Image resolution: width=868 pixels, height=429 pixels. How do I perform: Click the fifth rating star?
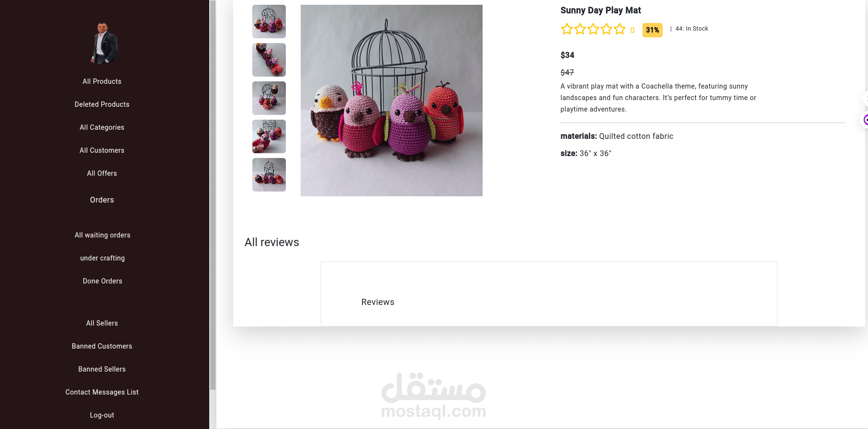point(620,29)
